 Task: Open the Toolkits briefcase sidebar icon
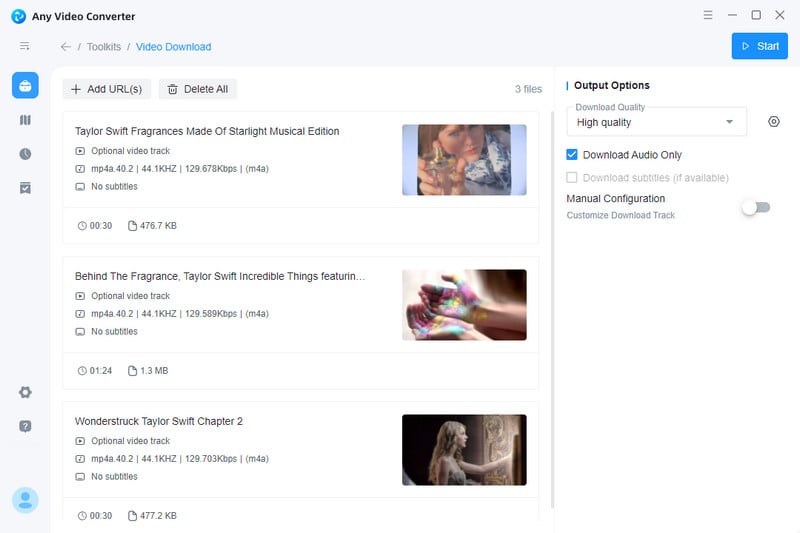(25, 86)
